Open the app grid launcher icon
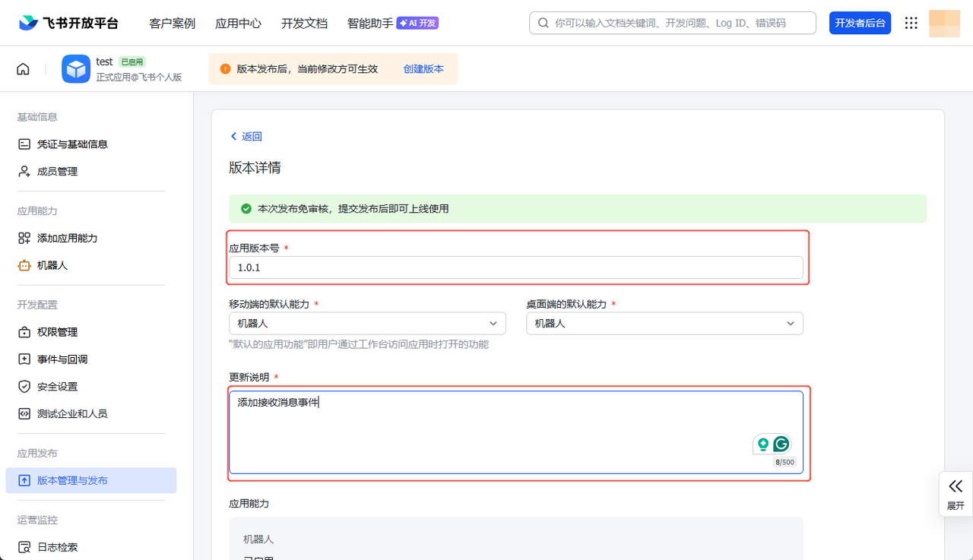 911,23
